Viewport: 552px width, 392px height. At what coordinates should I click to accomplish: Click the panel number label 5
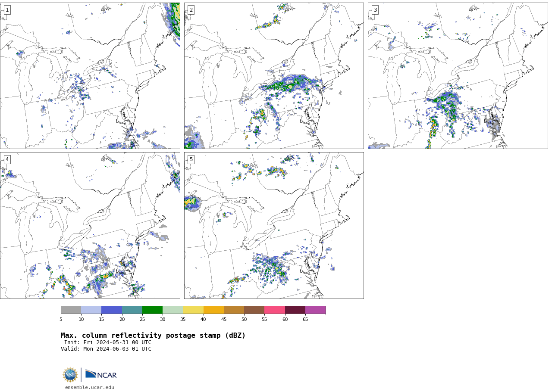(191, 159)
